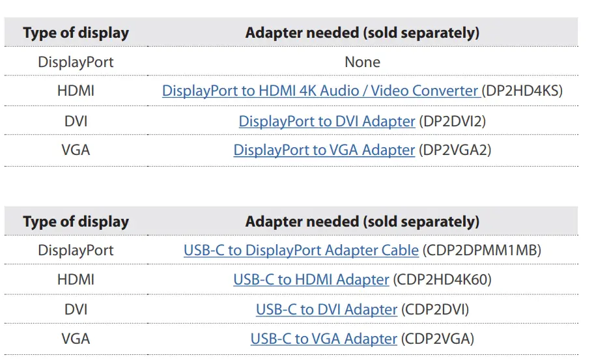Image resolution: width=594 pixels, height=364 pixels.
Task: Follow the USB-C to HDMI Adapter link
Action: (311, 280)
